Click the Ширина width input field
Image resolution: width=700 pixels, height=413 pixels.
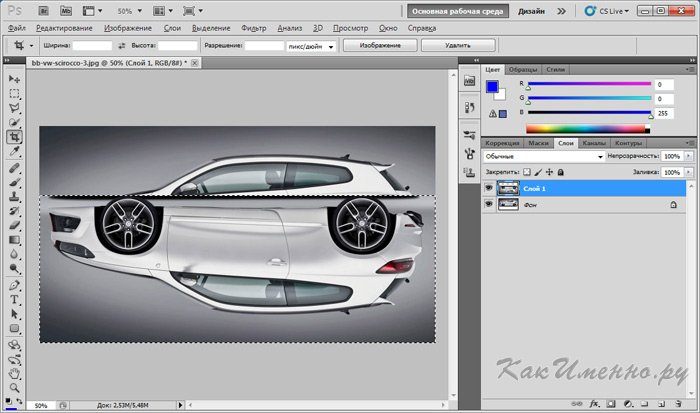pos(92,46)
